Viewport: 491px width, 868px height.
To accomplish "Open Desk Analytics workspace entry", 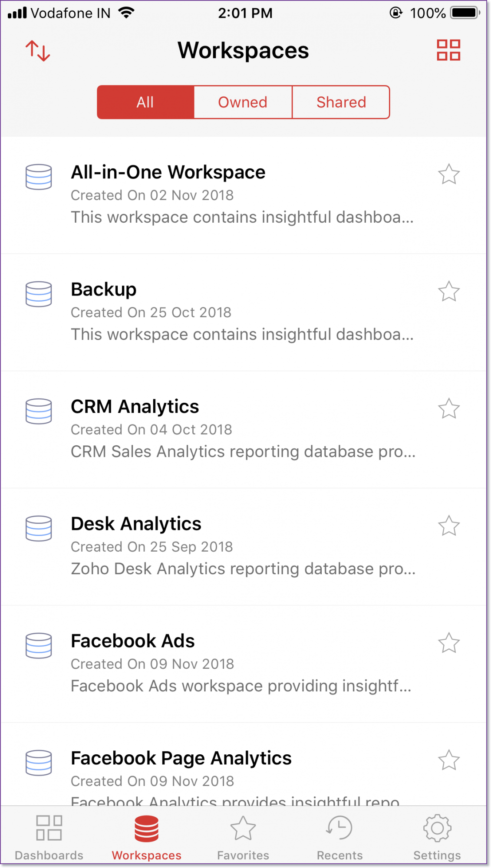I will (243, 547).
